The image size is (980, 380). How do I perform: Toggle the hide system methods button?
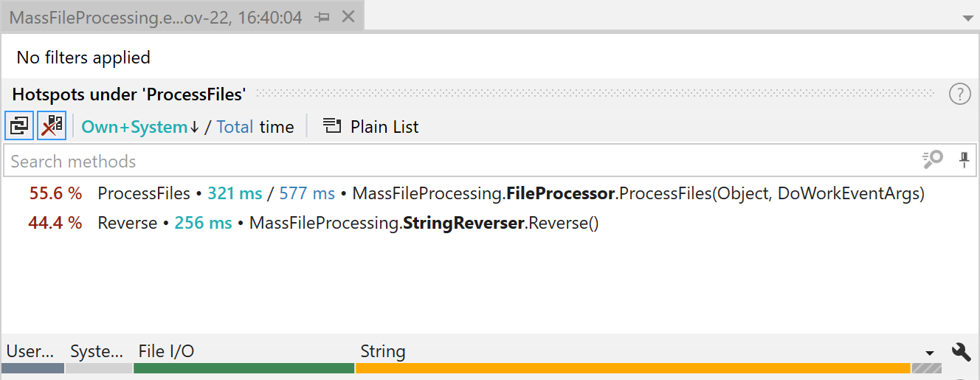pyautogui.click(x=52, y=126)
